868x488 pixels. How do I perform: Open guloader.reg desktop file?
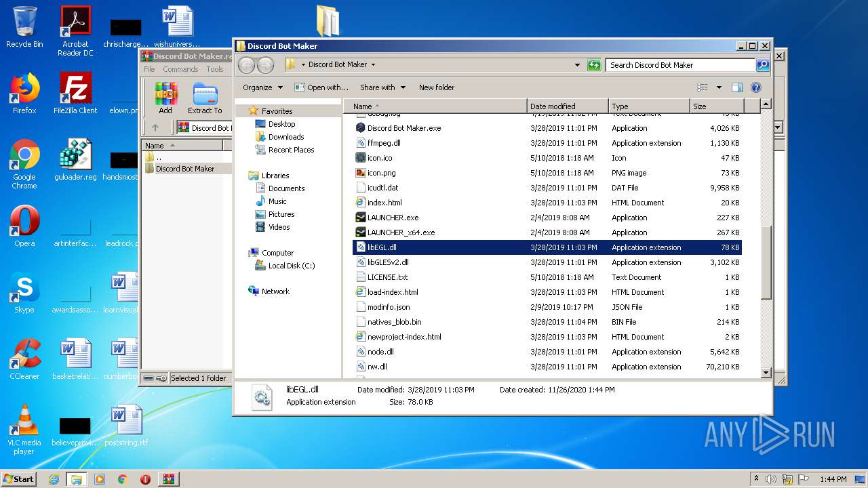click(x=75, y=159)
